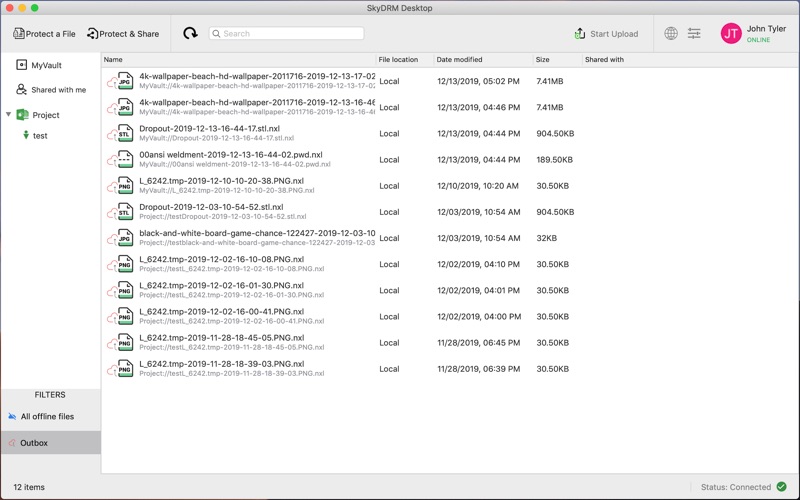Focus the Search input field

pos(286,34)
